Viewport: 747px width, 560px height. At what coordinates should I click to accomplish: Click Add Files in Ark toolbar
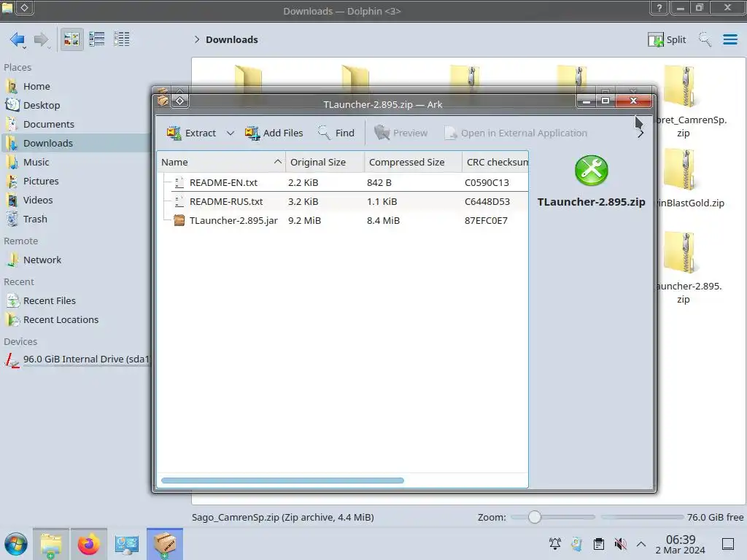coord(274,133)
